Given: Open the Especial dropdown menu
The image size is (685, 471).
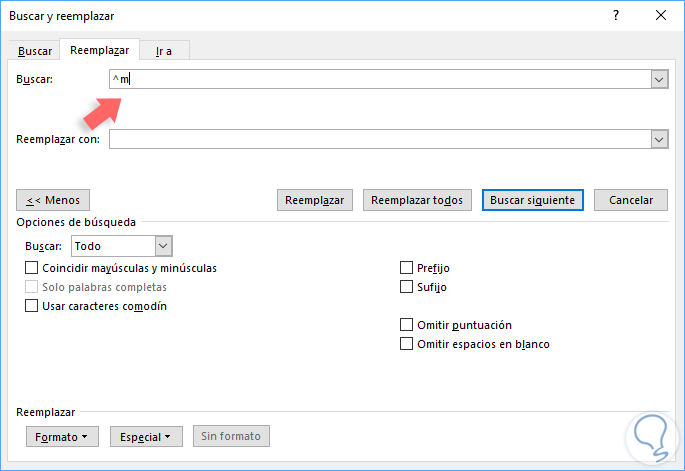Looking at the screenshot, I should click(146, 436).
